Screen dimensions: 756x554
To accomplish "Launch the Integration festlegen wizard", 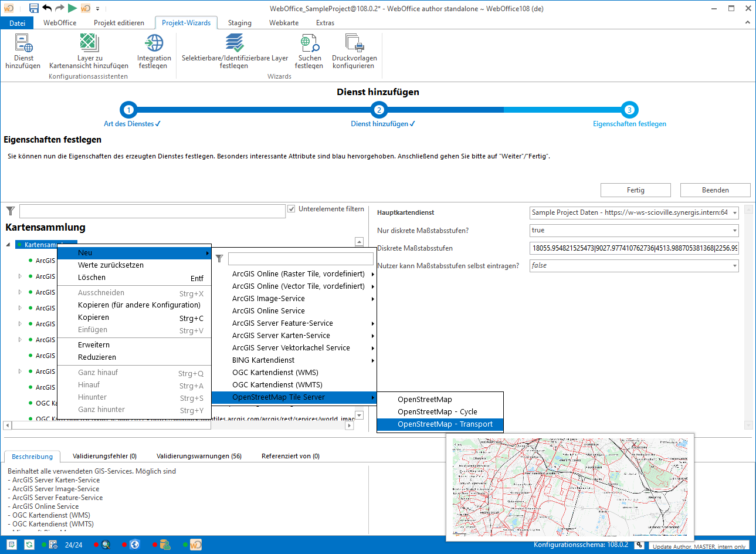I will (x=154, y=53).
